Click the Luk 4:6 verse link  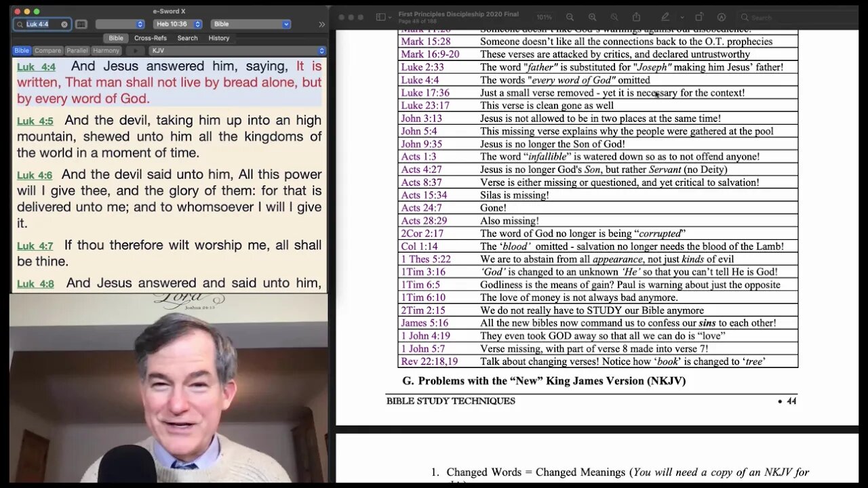click(x=35, y=176)
